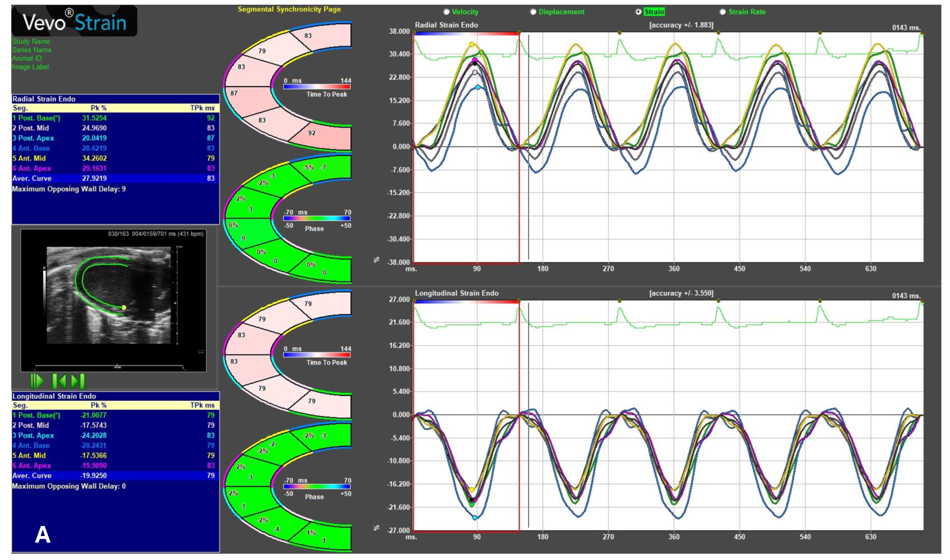The height and width of the screenshot is (560, 950).
Task: Click yellow endpoint dot on ultrasound trace
Action: pyautogui.click(x=124, y=308)
